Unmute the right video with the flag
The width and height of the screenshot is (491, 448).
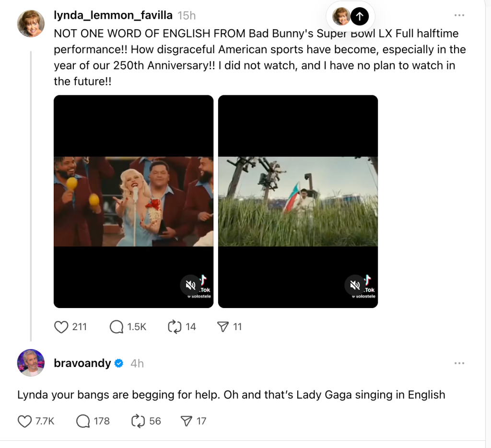(355, 286)
